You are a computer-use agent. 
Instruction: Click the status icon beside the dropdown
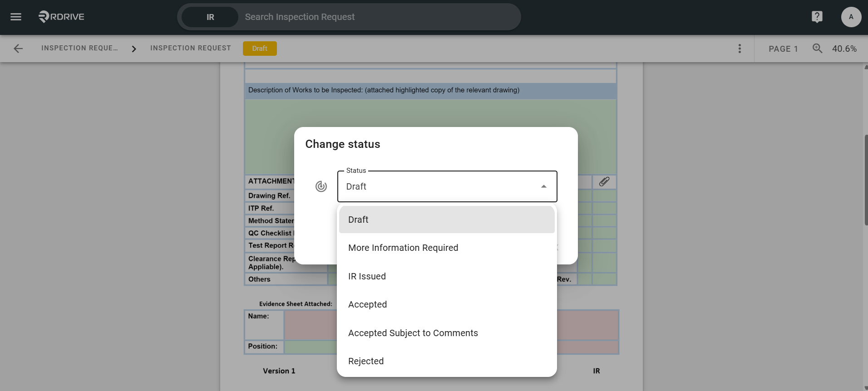(321, 186)
